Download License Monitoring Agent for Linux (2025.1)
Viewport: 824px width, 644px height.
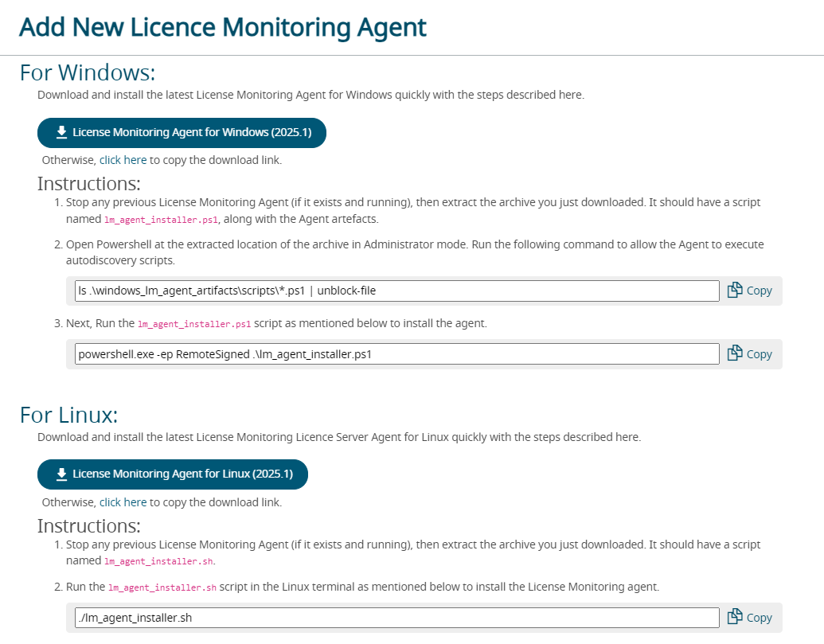coord(173,474)
